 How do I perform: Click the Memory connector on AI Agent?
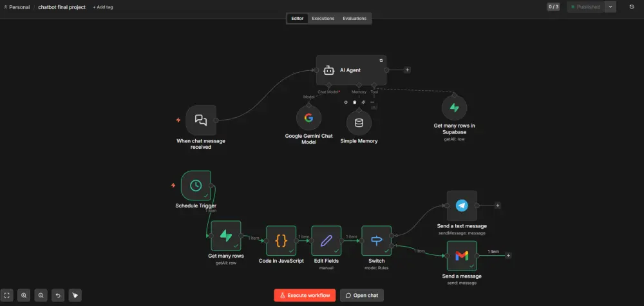(x=359, y=85)
